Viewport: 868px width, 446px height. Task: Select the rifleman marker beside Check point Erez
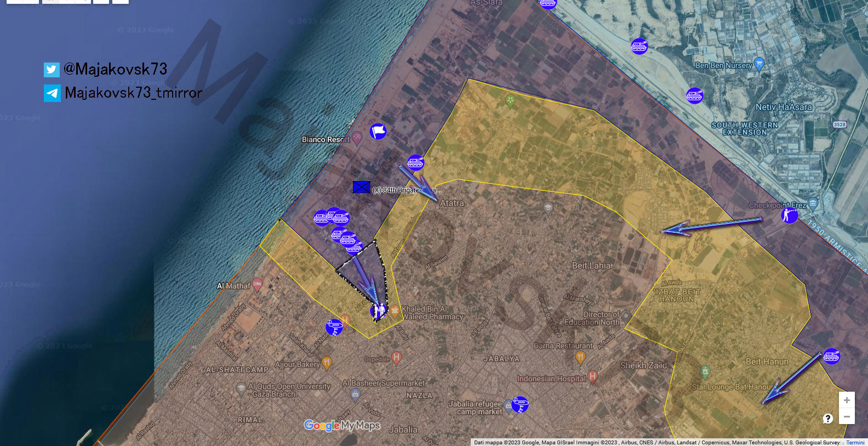click(790, 214)
